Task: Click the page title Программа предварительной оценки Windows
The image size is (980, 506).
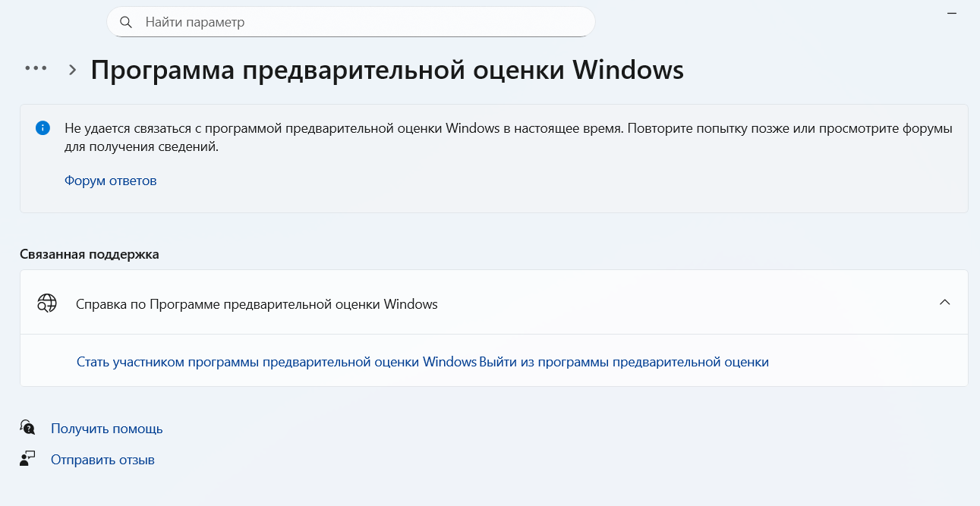Action: 387,70
